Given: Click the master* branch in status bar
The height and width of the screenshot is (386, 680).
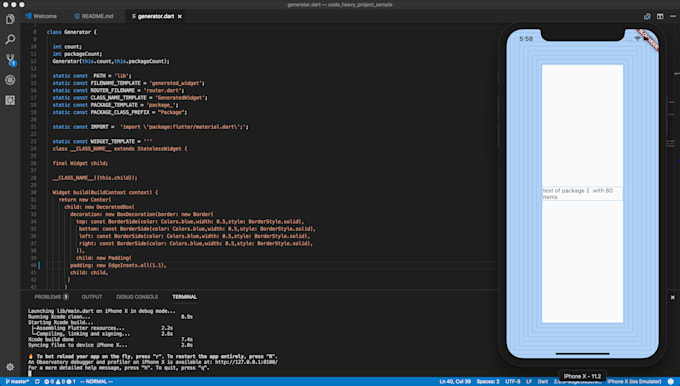Looking at the screenshot, I should 17,382.
